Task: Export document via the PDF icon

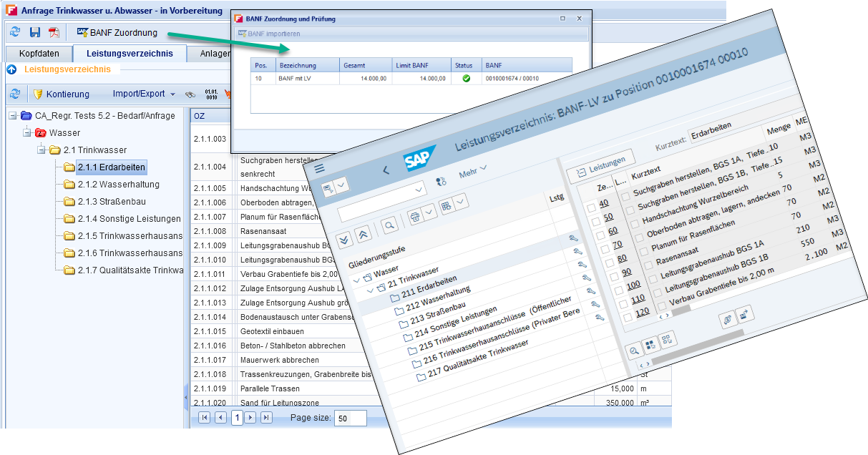Action: 54,32
